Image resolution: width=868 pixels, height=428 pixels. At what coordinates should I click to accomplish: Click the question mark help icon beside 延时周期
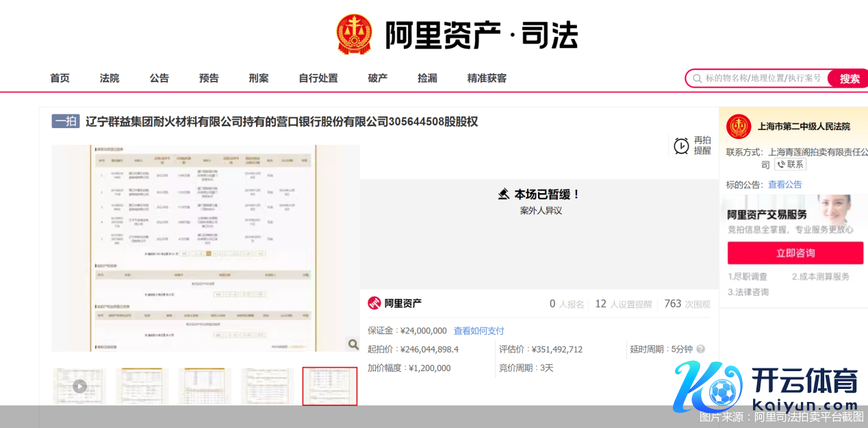[x=700, y=349]
